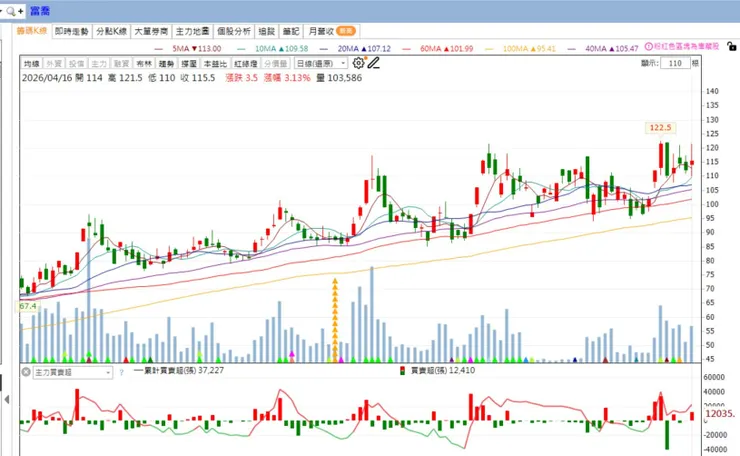The height and width of the screenshot is (456, 740).
Task: Close the 主力買賣超 indicator panel
Action: coord(26,372)
